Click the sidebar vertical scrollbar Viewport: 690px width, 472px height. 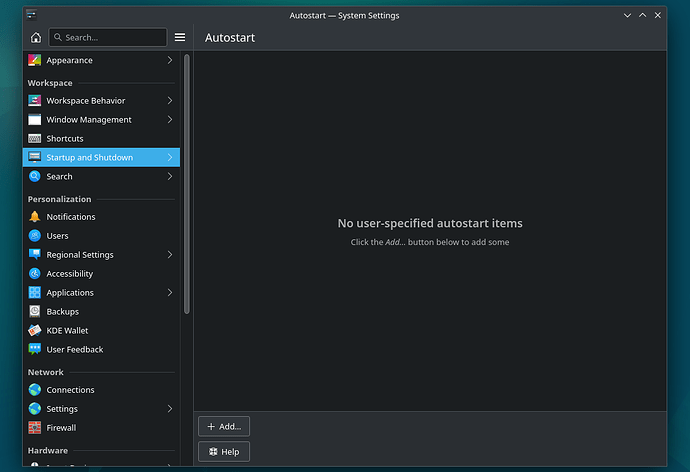coord(187,184)
